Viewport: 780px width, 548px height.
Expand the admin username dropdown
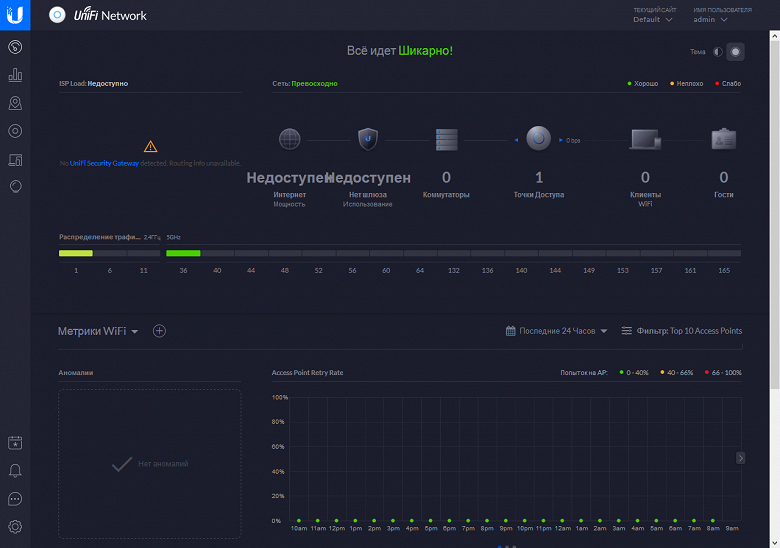[x=711, y=19]
